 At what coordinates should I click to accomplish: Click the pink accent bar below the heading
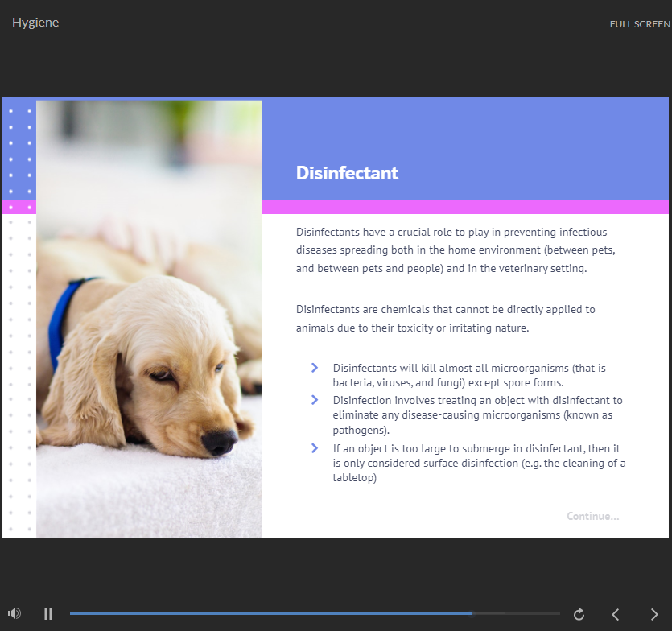465,208
